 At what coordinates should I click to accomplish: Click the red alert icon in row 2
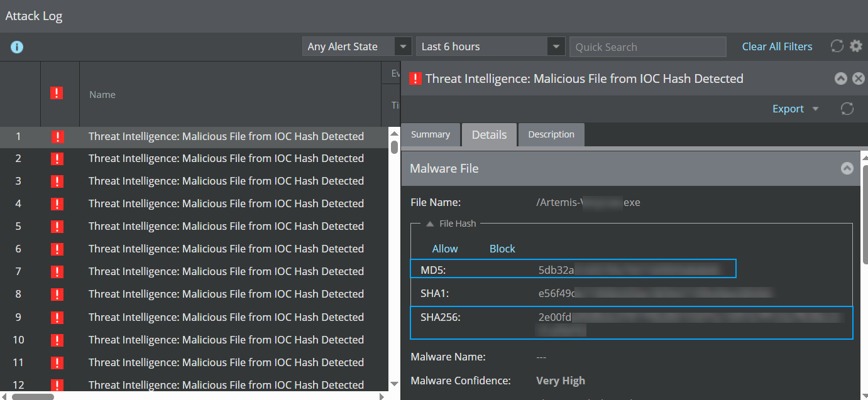57,158
